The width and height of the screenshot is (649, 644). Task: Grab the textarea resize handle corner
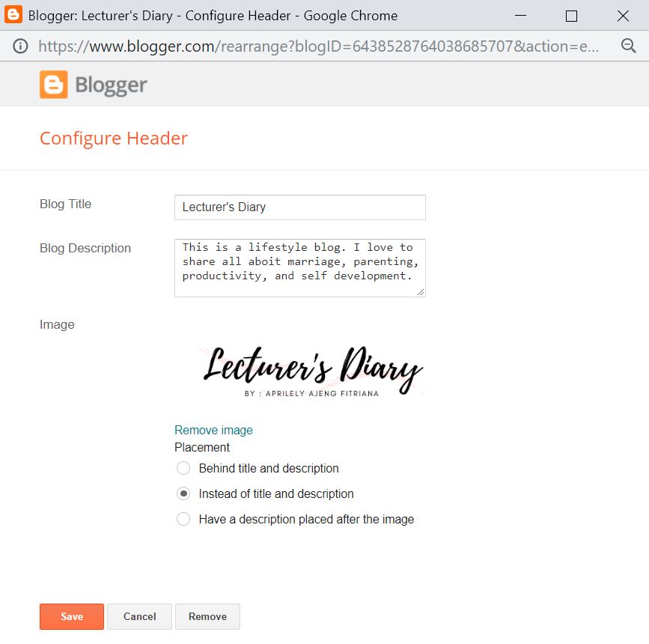point(421,292)
